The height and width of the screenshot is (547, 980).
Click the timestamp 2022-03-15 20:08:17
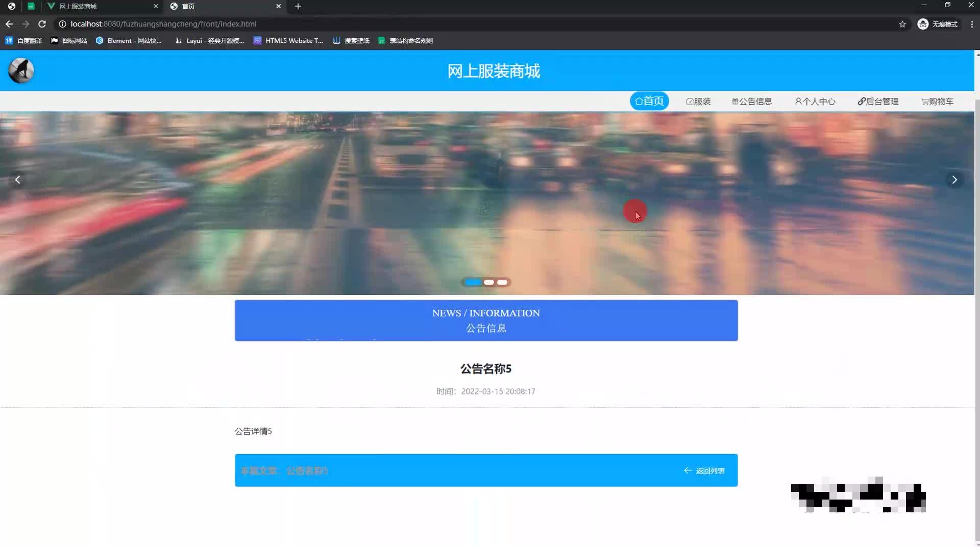click(498, 391)
